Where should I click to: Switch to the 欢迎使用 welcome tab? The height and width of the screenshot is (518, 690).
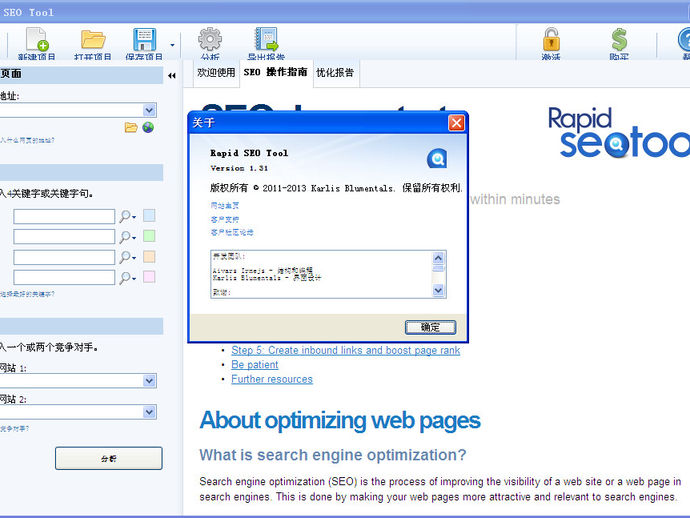216,73
